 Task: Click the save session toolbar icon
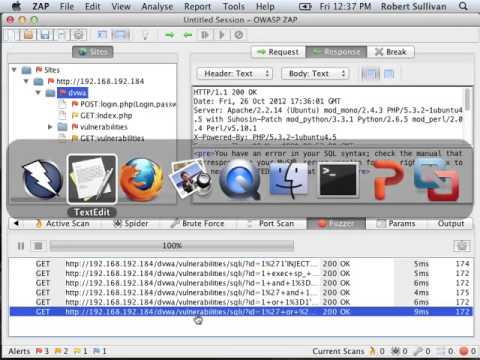(x=45, y=35)
